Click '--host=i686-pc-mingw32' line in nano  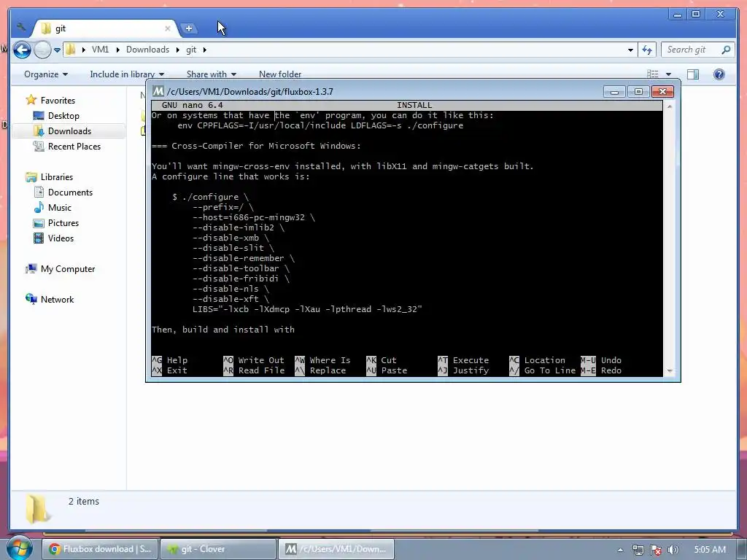(254, 217)
